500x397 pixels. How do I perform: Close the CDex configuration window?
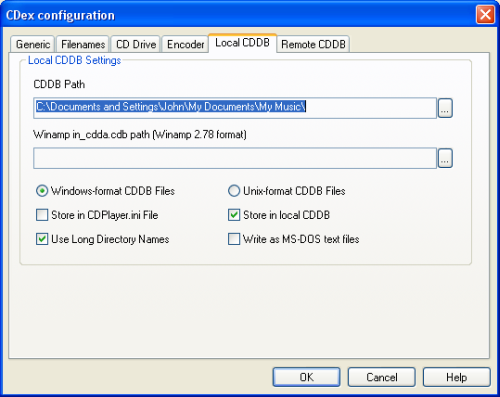pos(485,15)
